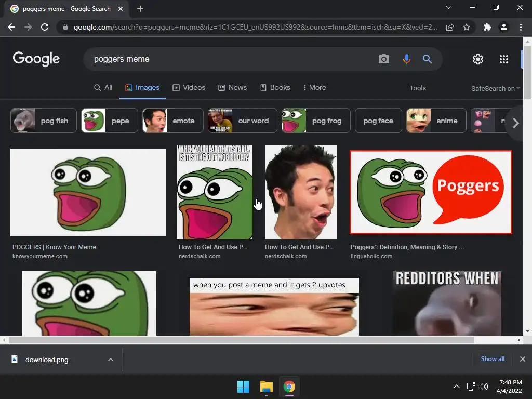
Task: Switch to News results
Action: click(232, 87)
